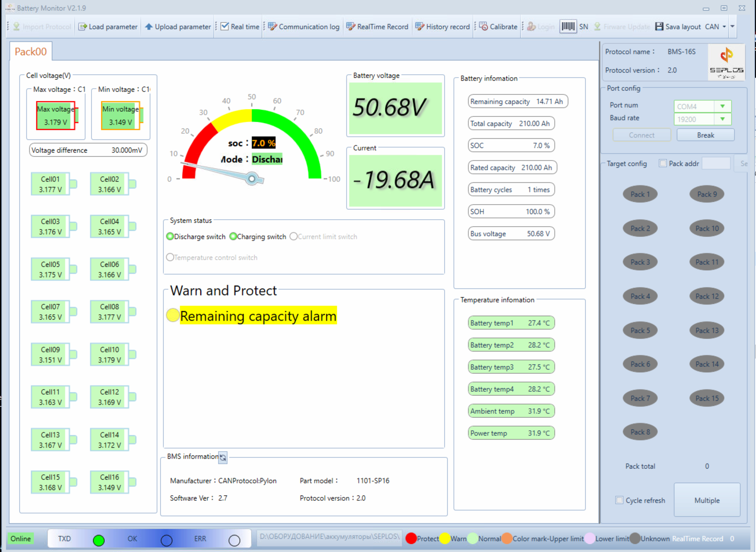The height and width of the screenshot is (552, 756).
Task: Click the Load parameter toolbar icon
Action: 82,27
